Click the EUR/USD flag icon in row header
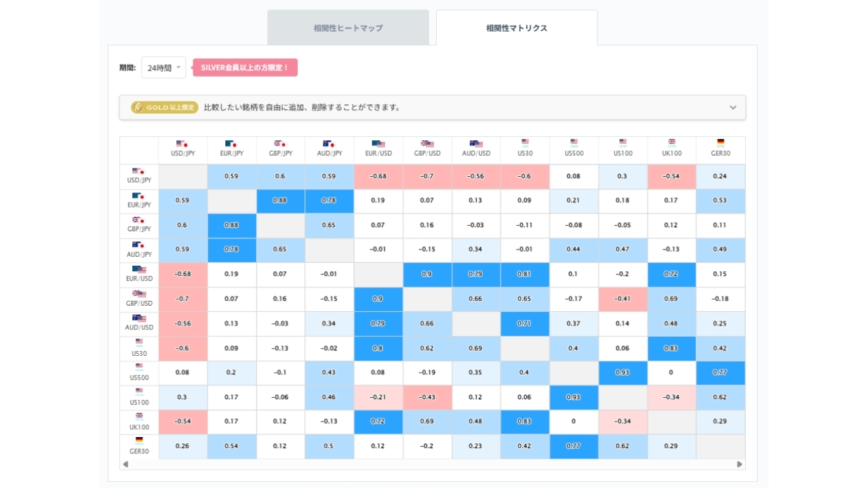Viewport: 868px width, 488px height. (x=139, y=270)
